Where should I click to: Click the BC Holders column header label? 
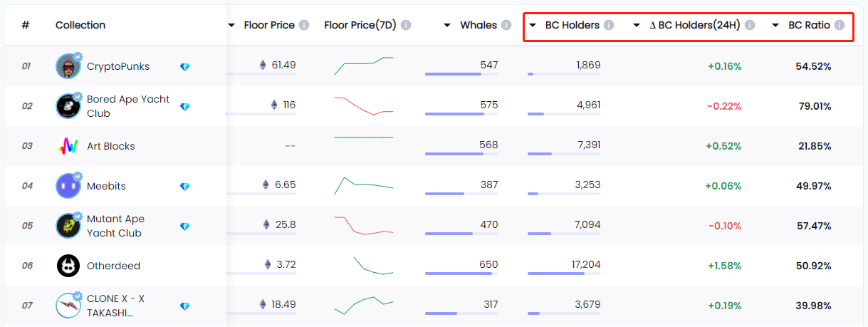(572, 25)
